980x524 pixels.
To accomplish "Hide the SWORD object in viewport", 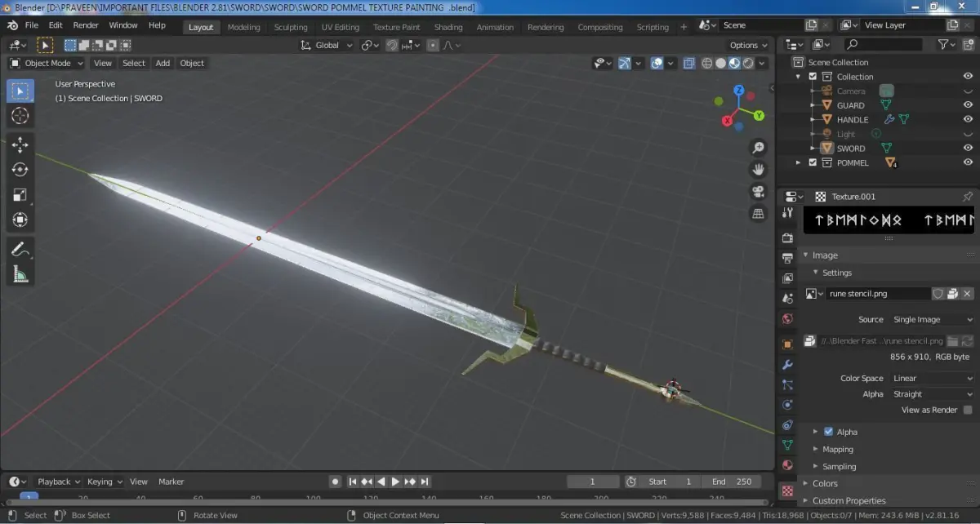I will (968, 149).
